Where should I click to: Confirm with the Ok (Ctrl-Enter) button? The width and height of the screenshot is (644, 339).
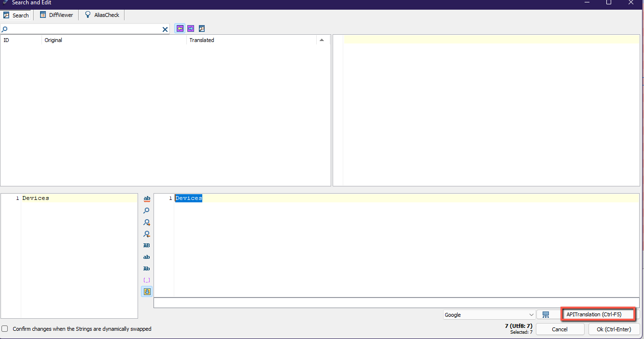(x=614, y=329)
